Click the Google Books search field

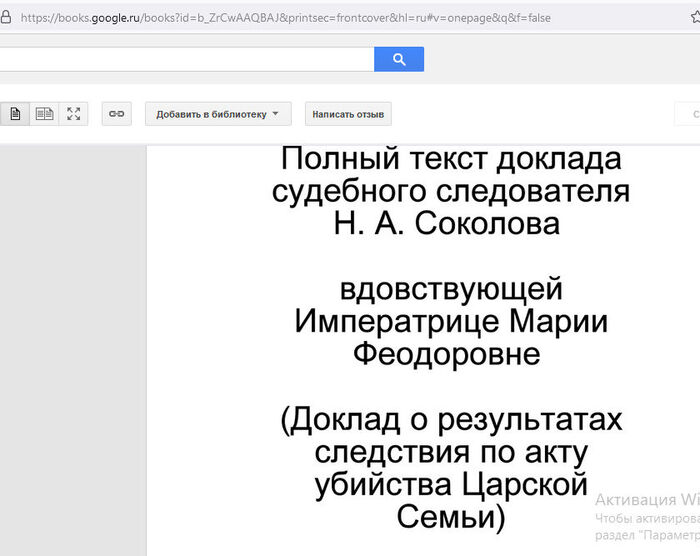[187, 59]
